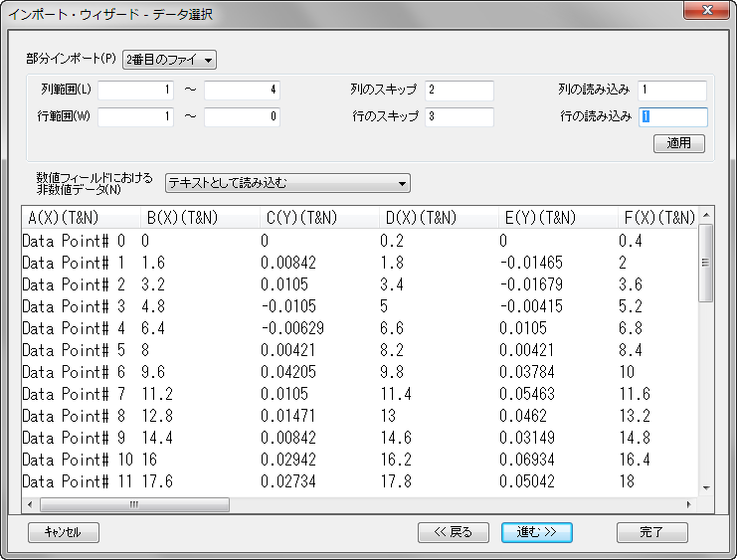The image size is (737, 560).
Task: Click cell value 14.8 in column F
Action: point(635,438)
